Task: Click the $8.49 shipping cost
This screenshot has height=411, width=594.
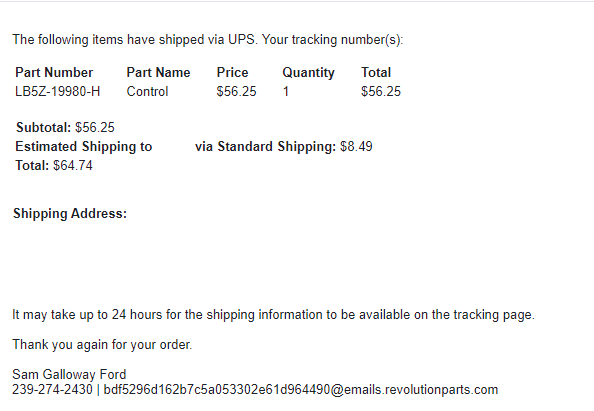Action: tap(356, 147)
